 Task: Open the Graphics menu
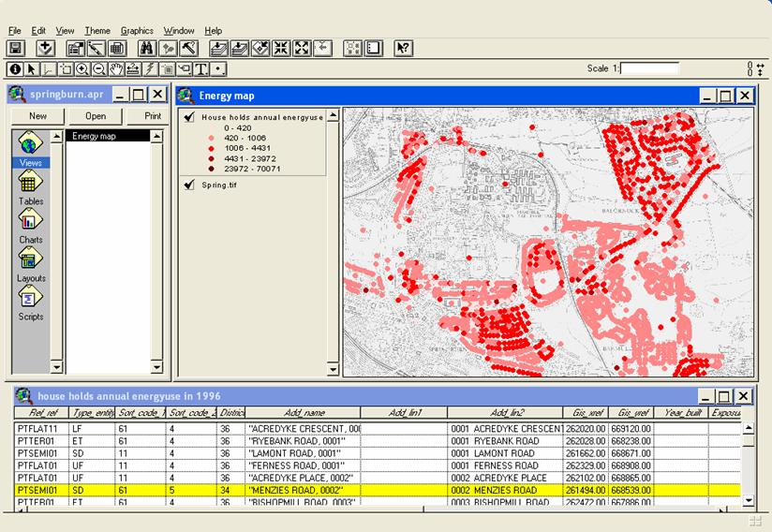pyautogui.click(x=137, y=31)
